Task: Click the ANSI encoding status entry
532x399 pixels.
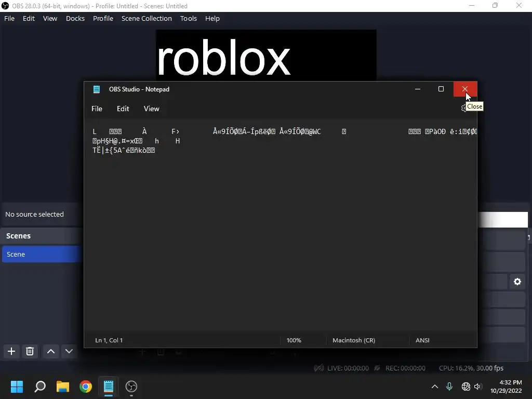Action: (x=423, y=340)
